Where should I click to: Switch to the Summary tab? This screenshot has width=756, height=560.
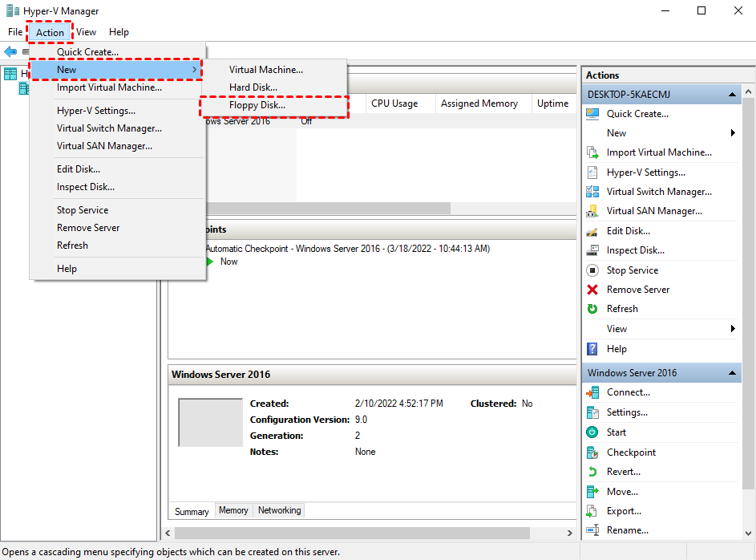click(x=192, y=511)
